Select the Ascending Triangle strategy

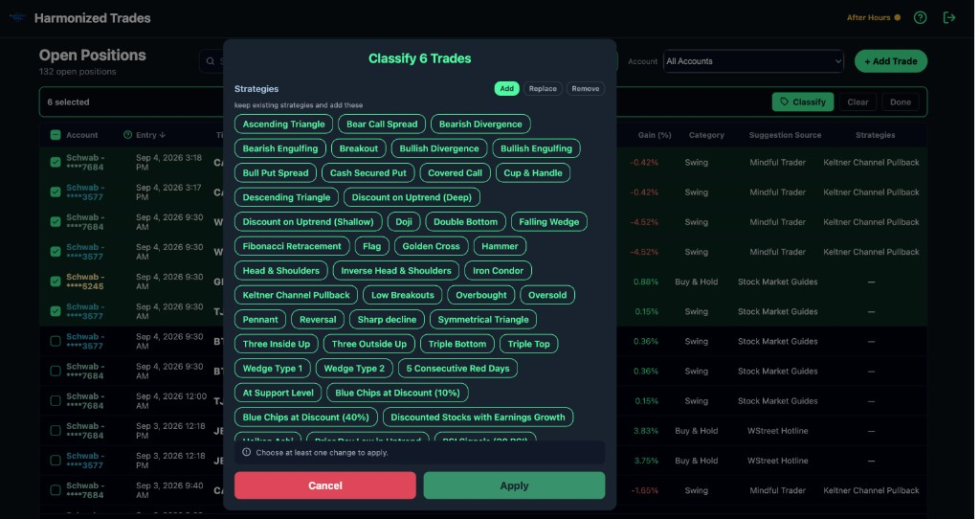283,124
